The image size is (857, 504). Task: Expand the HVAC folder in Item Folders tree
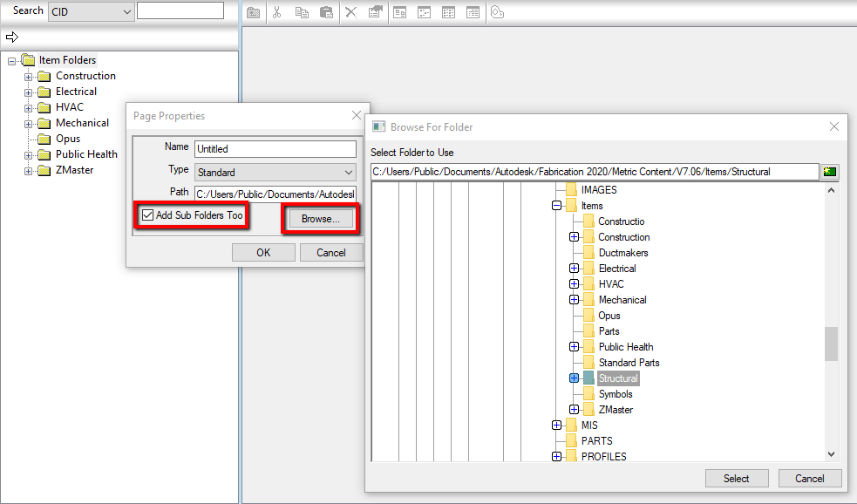pos(27,106)
